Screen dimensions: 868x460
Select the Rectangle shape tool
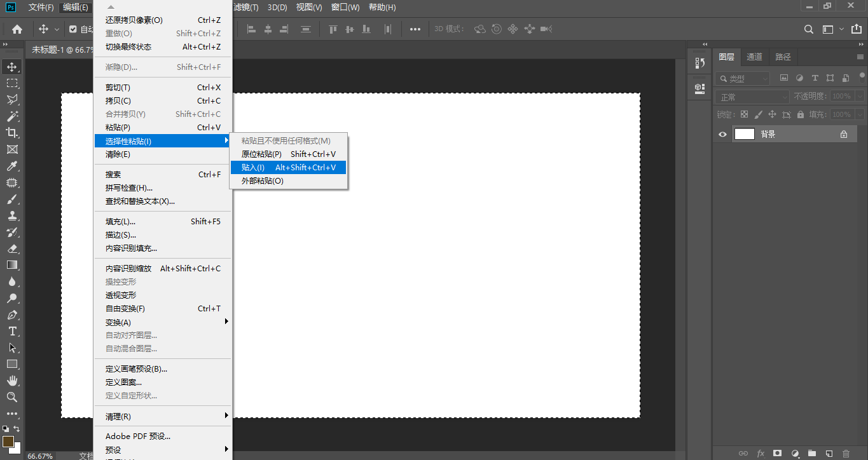tap(12, 364)
